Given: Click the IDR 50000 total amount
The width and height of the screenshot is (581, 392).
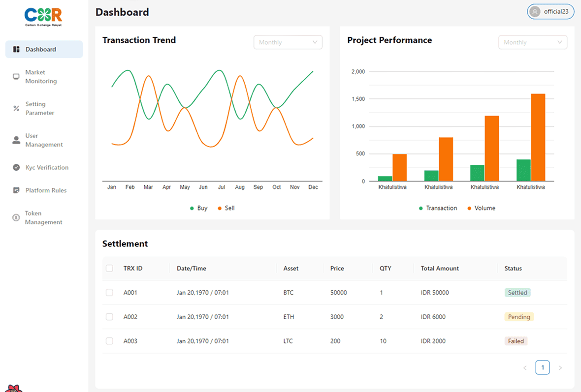Looking at the screenshot, I should pyautogui.click(x=435, y=293).
